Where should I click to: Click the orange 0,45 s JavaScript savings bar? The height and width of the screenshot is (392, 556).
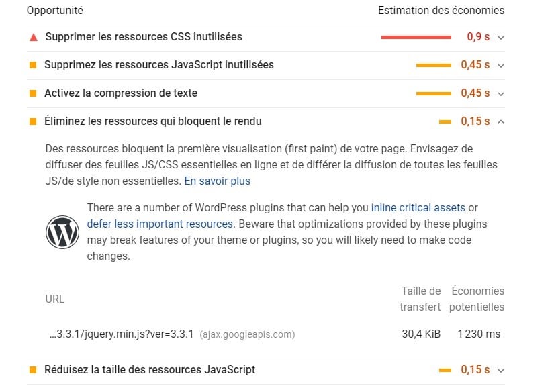[434, 65]
